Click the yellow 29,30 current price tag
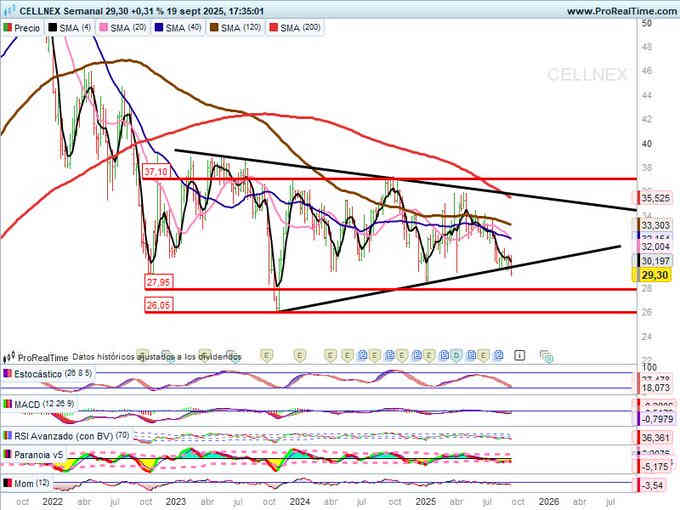The image size is (680, 510). click(x=654, y=275)
